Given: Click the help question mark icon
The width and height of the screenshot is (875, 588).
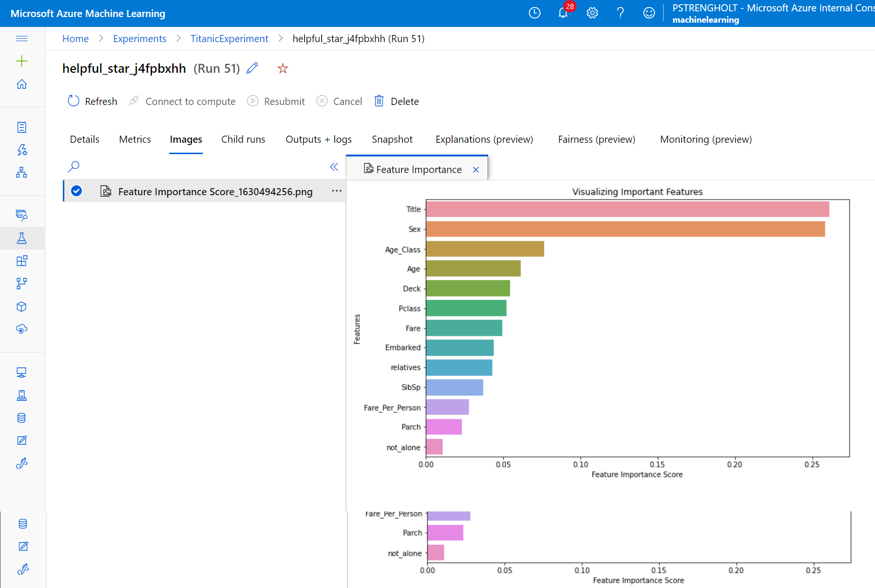Looking at the screenshot, I should point(621,13).
